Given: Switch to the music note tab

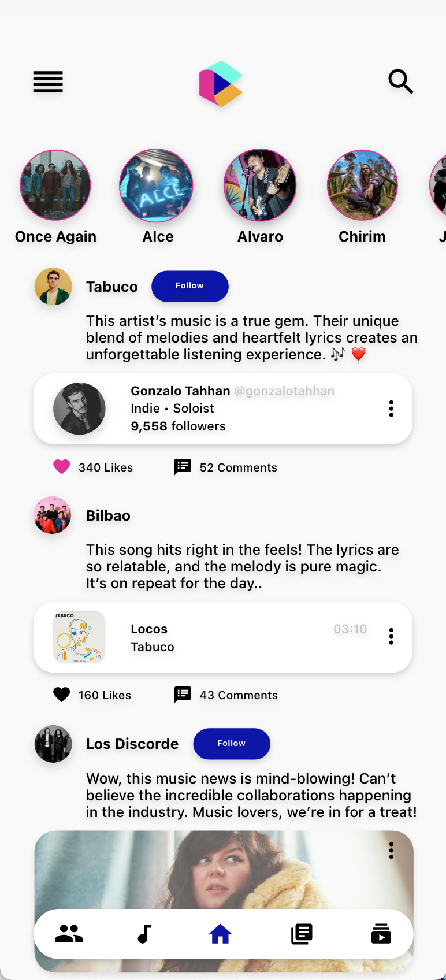Looking at the screenshot, I should point(144,934).
